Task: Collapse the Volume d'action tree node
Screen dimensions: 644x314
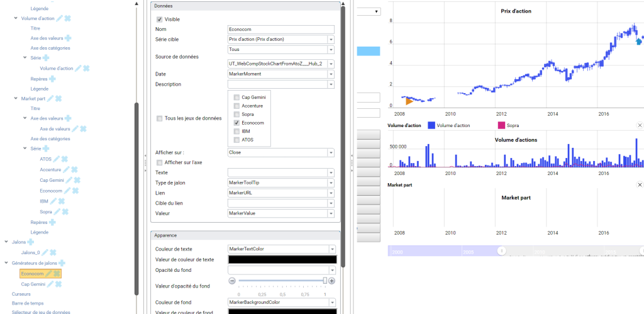Action: 16,18
